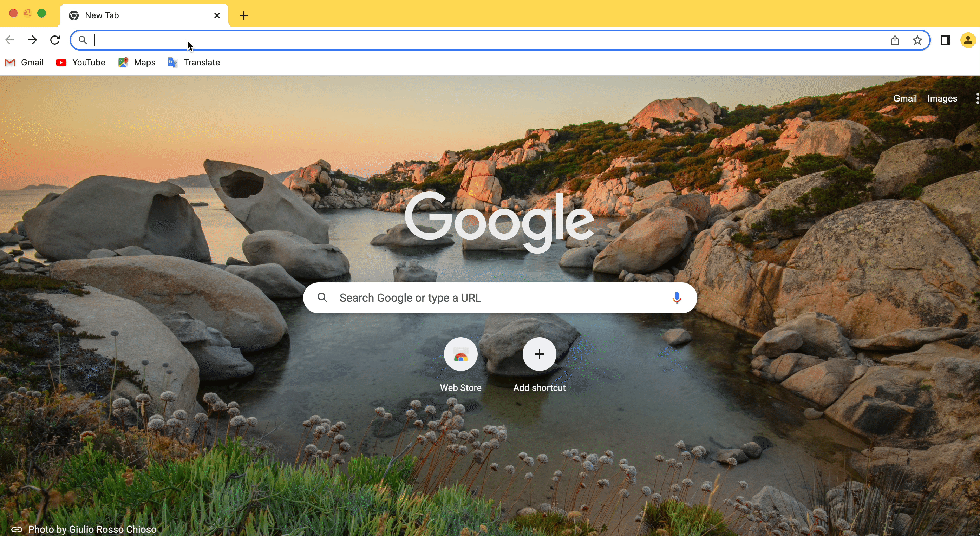
Task: Open a new tab with the plus button
Action: point(244,15)
